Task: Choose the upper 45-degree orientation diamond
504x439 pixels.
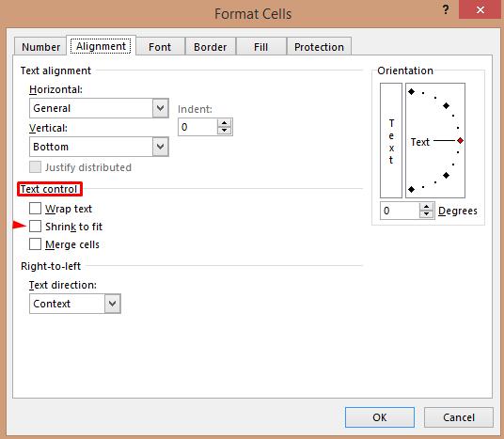Action: (446, 105)
